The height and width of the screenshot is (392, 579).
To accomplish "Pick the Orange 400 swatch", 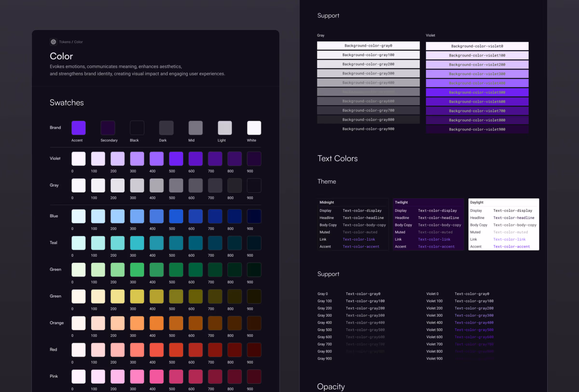I will click(x=157, y=323).
